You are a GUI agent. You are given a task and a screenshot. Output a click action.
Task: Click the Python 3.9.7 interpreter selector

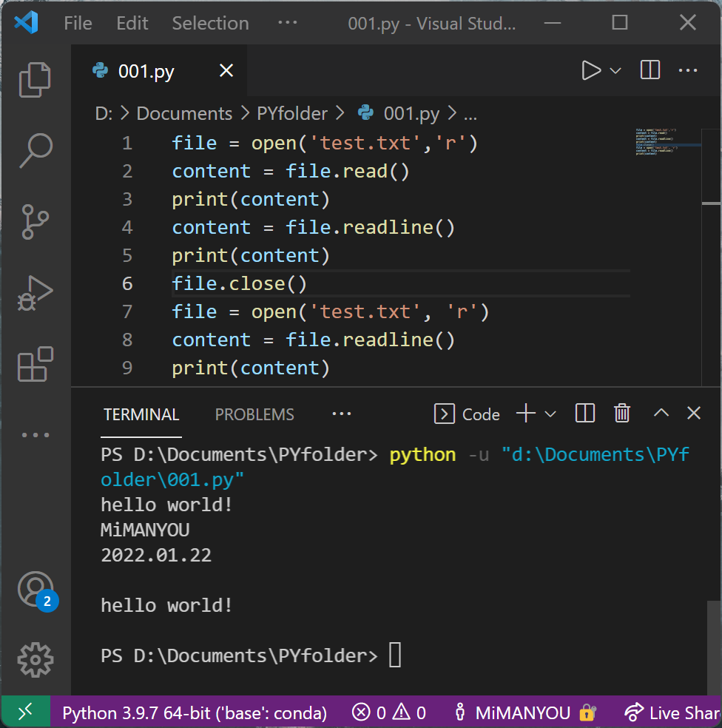(194, 713)
